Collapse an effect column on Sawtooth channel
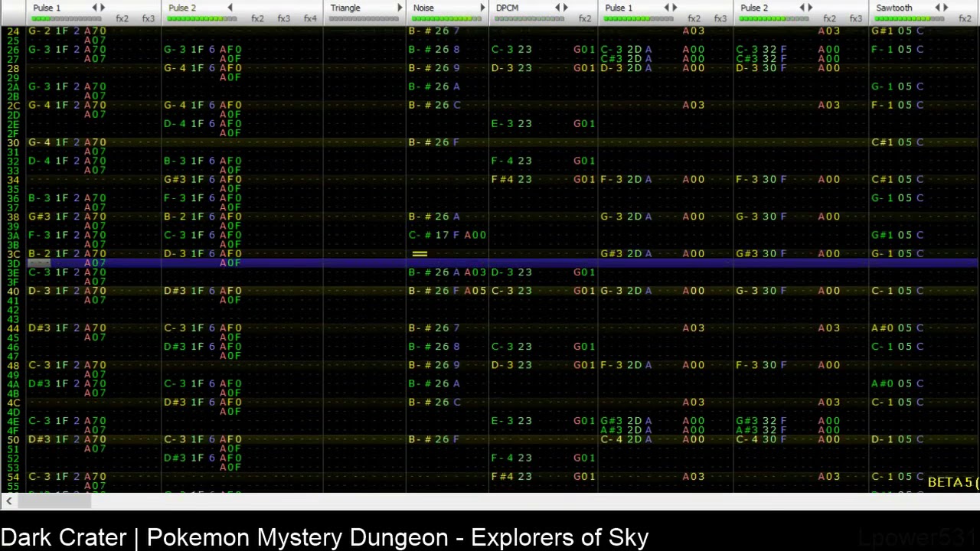The image size is (980, 551). coord(938,8)
